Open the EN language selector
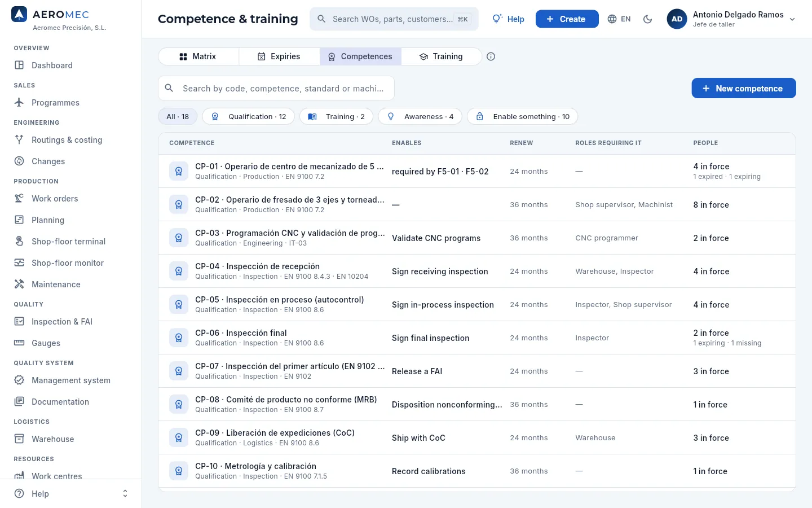Viewport: 812px width, 508px height. pyautogui.click(x=619, y=19)
